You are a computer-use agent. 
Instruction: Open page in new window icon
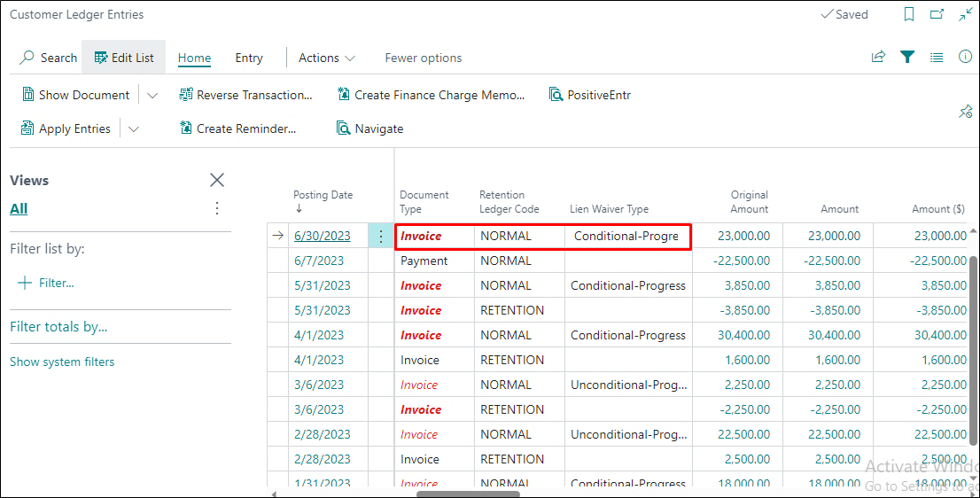[x=937, y=15]
